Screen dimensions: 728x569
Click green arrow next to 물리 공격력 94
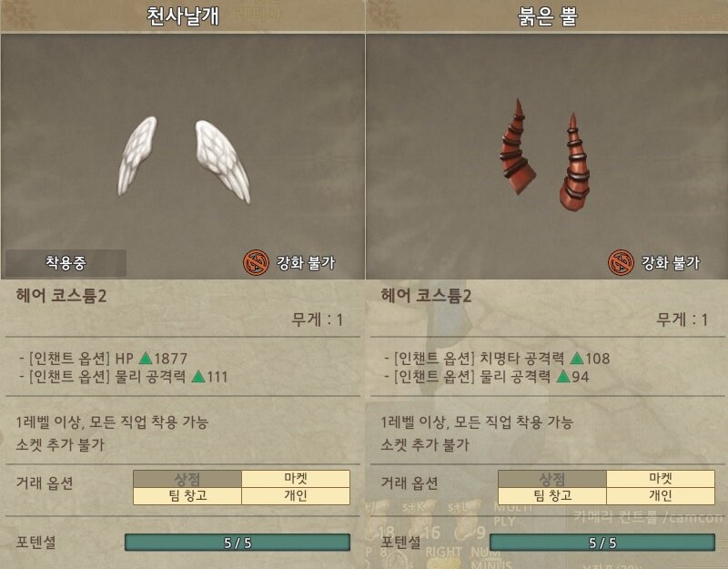[563, 376]
